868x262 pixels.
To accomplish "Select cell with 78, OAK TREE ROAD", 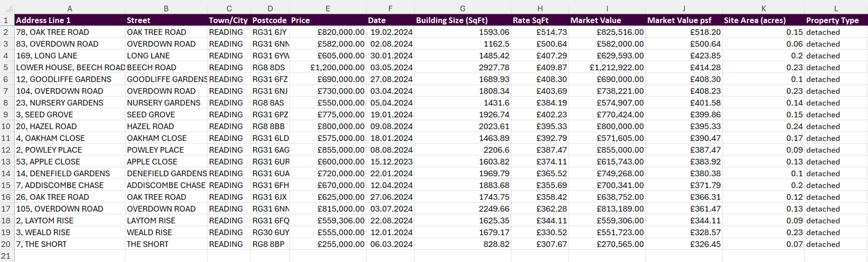I will pos(70,32).
